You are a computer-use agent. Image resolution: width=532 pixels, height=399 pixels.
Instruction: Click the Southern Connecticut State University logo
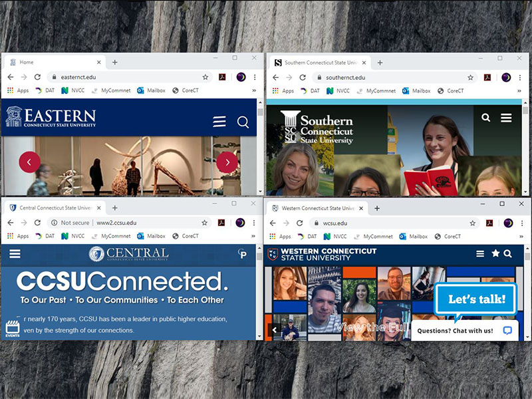click(x=317, y=128)
